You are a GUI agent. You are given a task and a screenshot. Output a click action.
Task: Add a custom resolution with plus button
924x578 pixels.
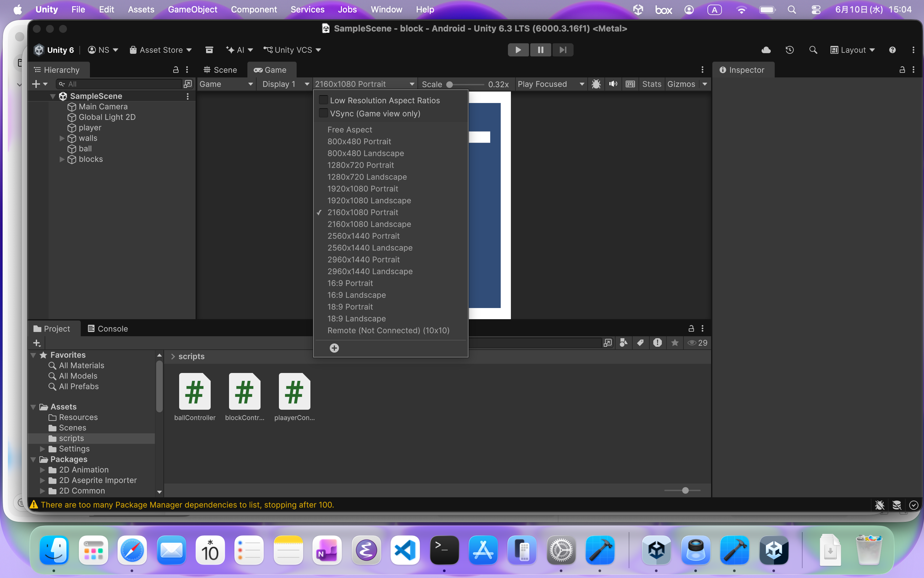click(334, 348)
